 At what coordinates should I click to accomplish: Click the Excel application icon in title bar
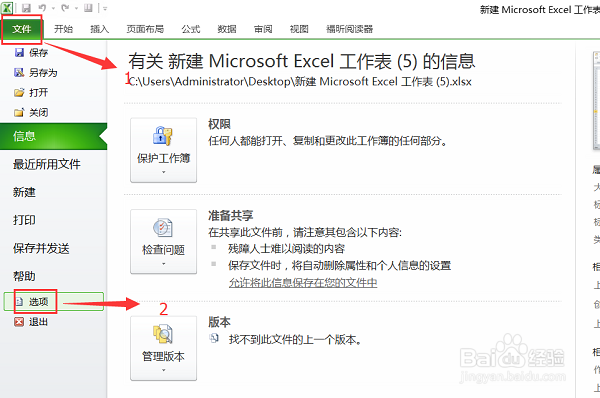click(x=7, y=8)
